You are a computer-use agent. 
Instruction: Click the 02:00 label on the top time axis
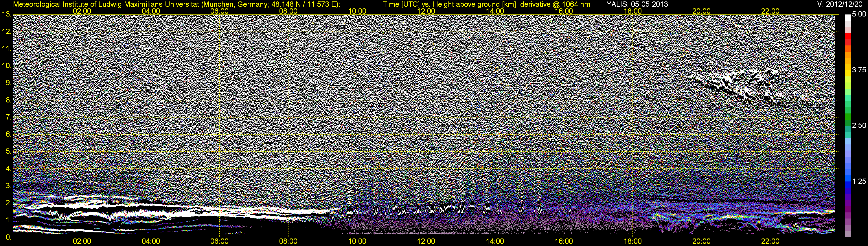pos(82,11)
